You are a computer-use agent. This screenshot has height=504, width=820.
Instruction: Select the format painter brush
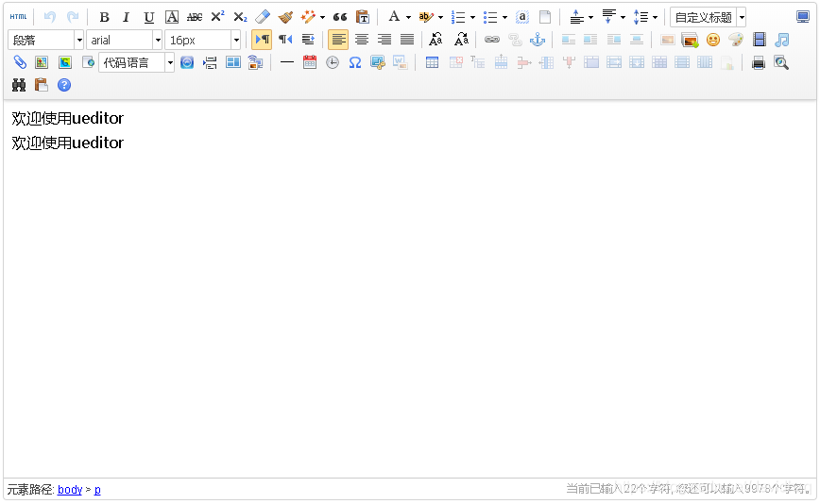pos(285,17)
